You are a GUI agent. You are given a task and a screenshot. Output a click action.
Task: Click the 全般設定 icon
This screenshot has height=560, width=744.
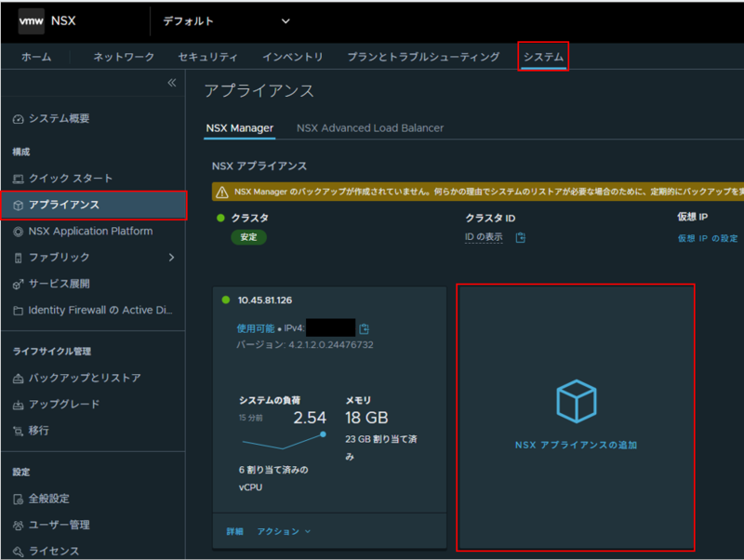pos(18,500)
